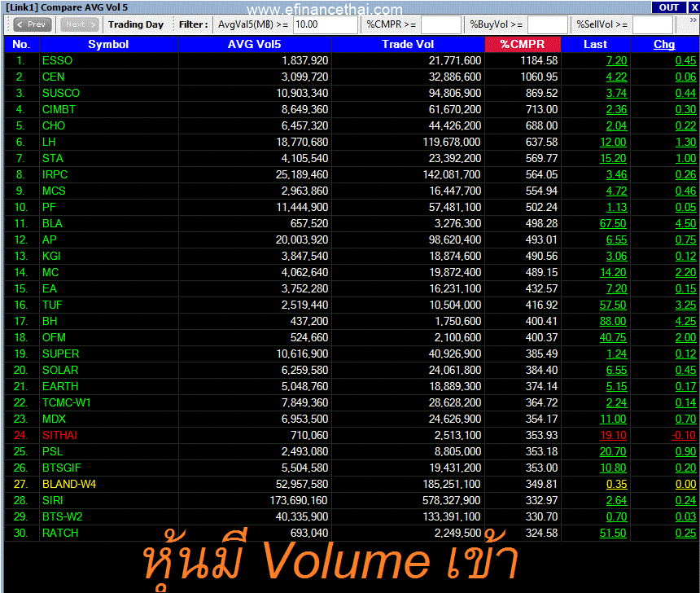Click TUF change value 3.25
This screenshot has width=700, height=593.
[x=685, y=305]
